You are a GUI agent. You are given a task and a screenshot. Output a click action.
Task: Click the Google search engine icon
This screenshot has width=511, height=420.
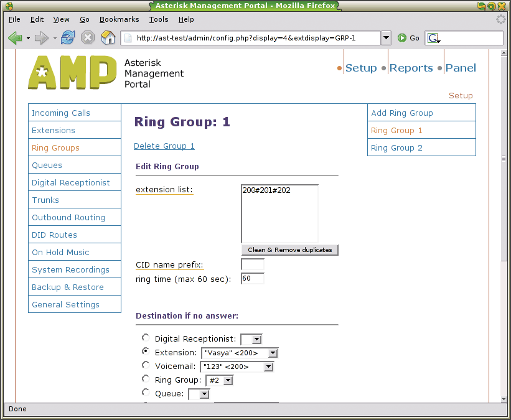tap(434, 39)
